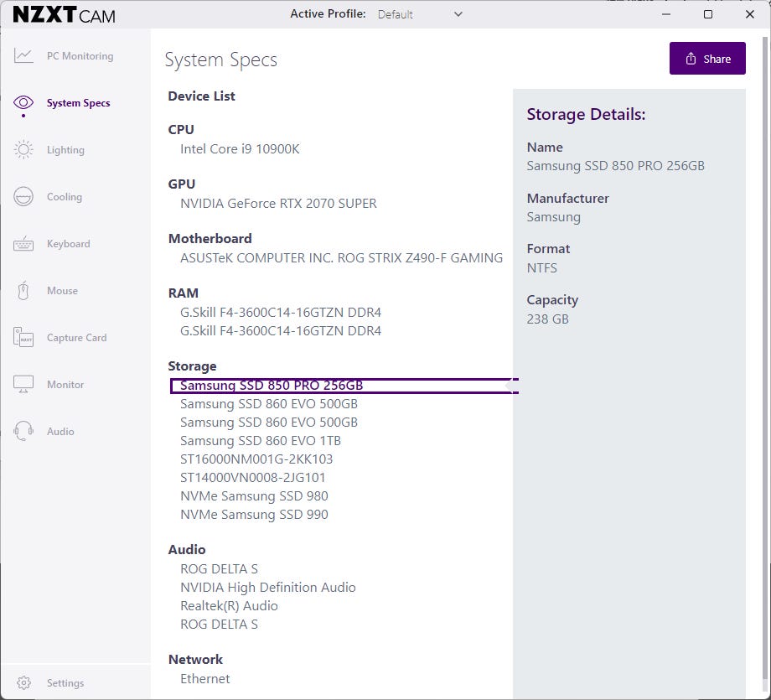
Task: Select ASUSTeK ROG STRIX Z490-F GAMING motherboard
Action: 341,258
